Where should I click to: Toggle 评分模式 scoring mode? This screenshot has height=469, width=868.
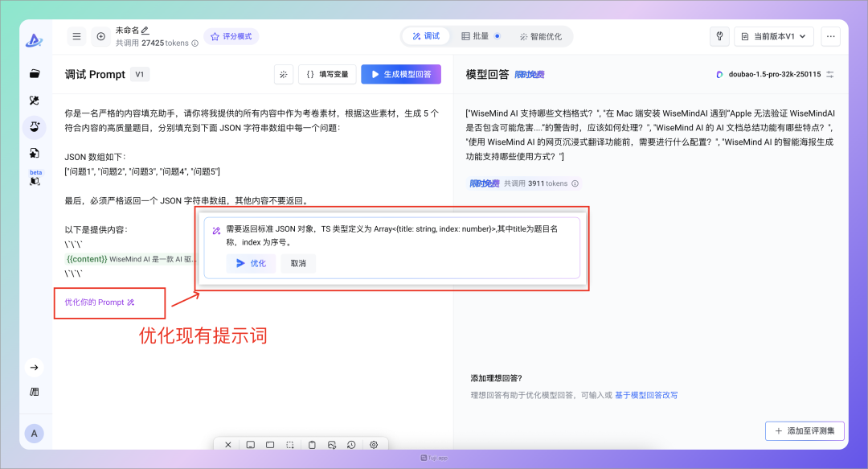(231, 36)
